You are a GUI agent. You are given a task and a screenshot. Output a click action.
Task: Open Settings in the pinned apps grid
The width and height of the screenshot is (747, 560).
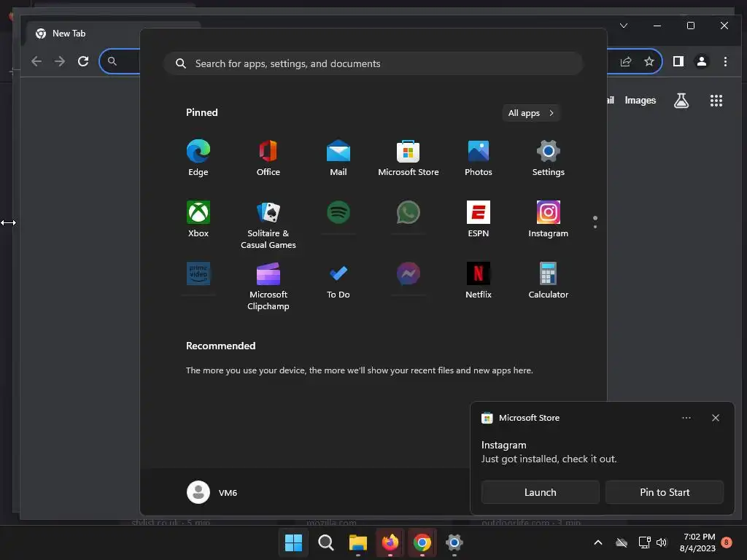pyautogui.click(x=549, y=157)
